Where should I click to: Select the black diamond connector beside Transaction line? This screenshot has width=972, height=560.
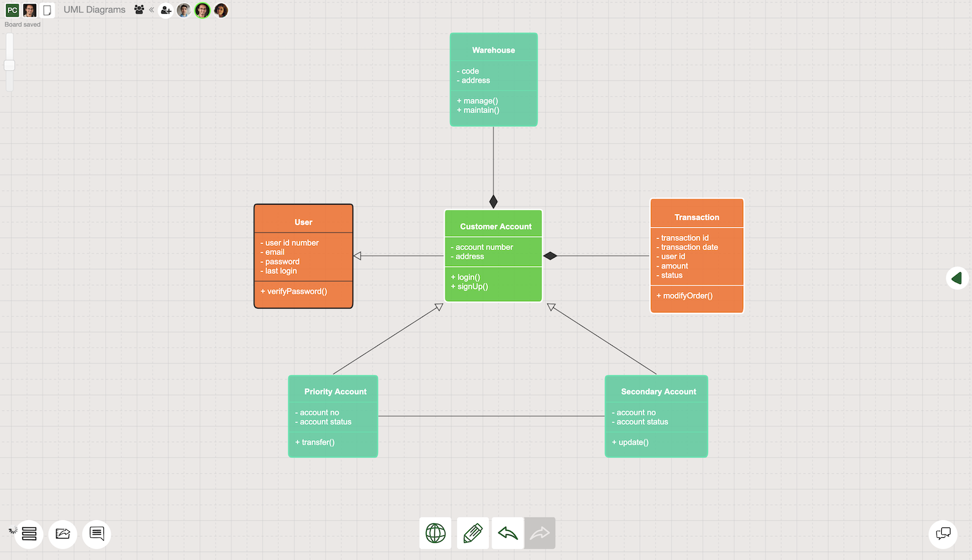click(x=550, y=256)
